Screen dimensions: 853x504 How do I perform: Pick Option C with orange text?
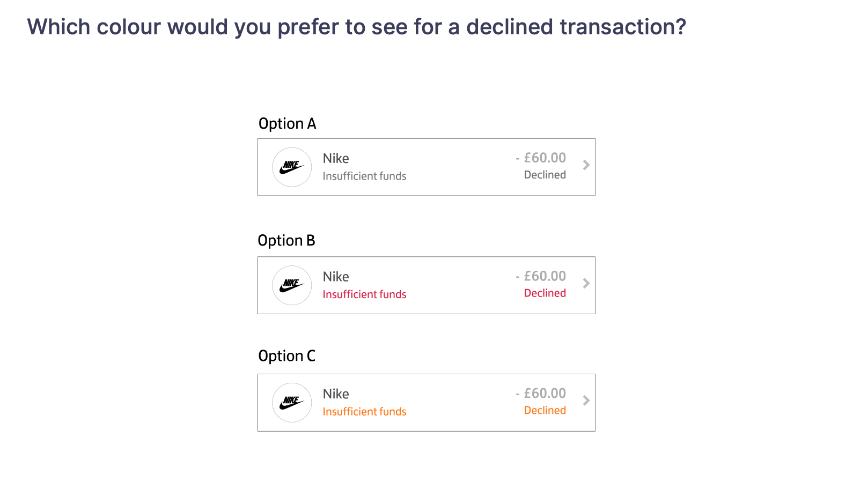coord(426,402)
